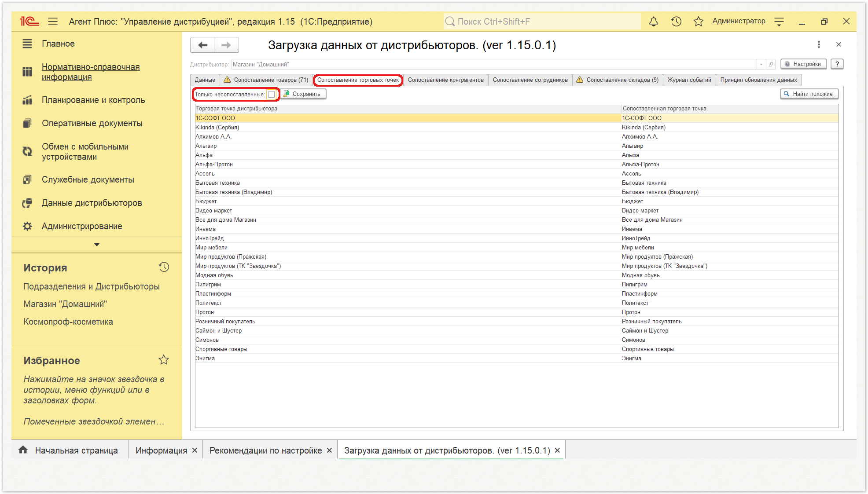Screen dimensions: 868x494
Task: Open Служебные документы section
Action: pyautogui.click(x=88, y=179)
